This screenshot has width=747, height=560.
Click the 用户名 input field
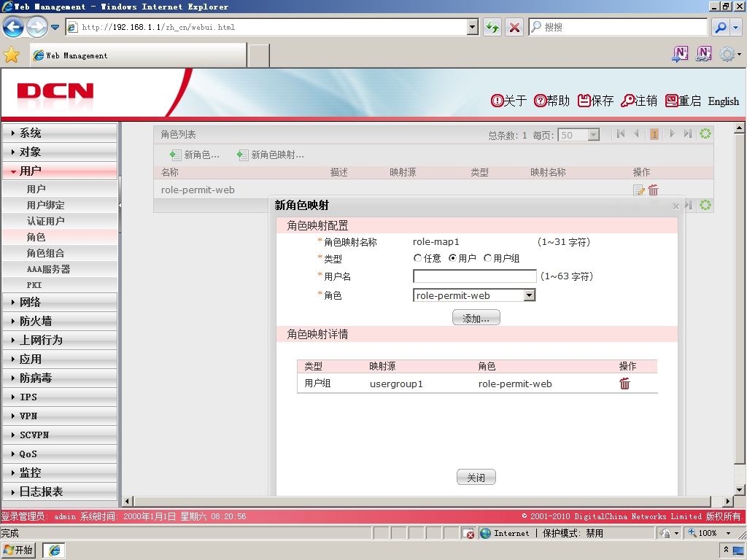(474, 276)
